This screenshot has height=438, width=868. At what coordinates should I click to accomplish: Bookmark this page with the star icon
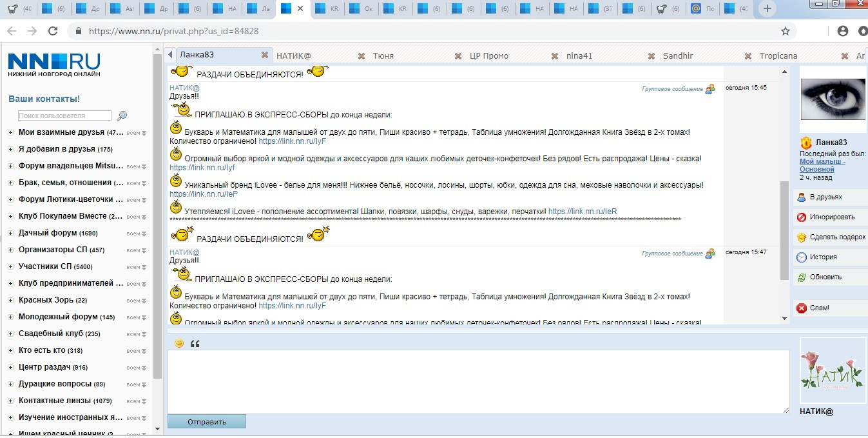pos(786,31)
